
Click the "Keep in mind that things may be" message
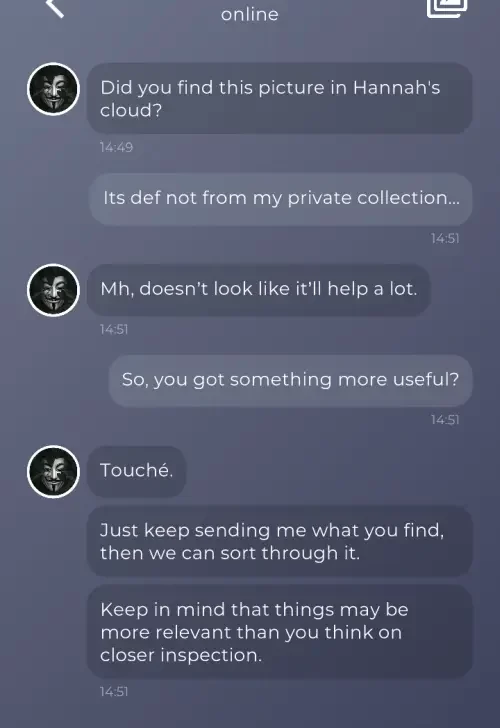tap(279, 631)
